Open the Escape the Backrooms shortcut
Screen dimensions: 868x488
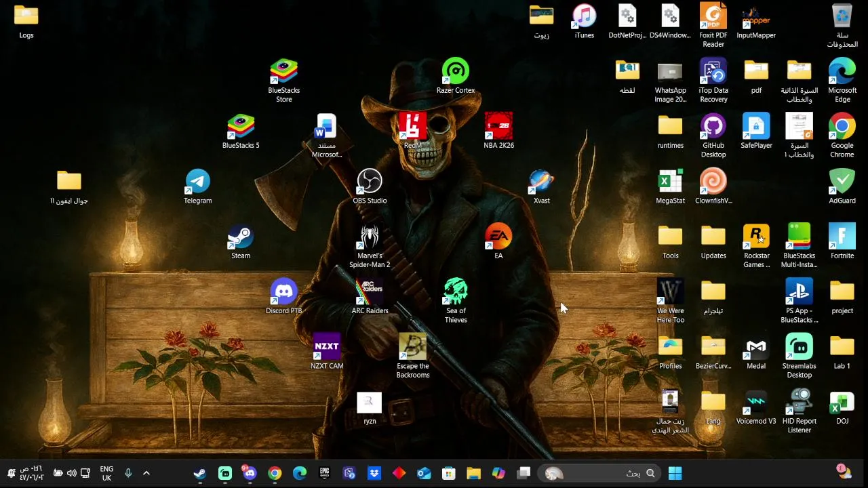click(413, 356)
